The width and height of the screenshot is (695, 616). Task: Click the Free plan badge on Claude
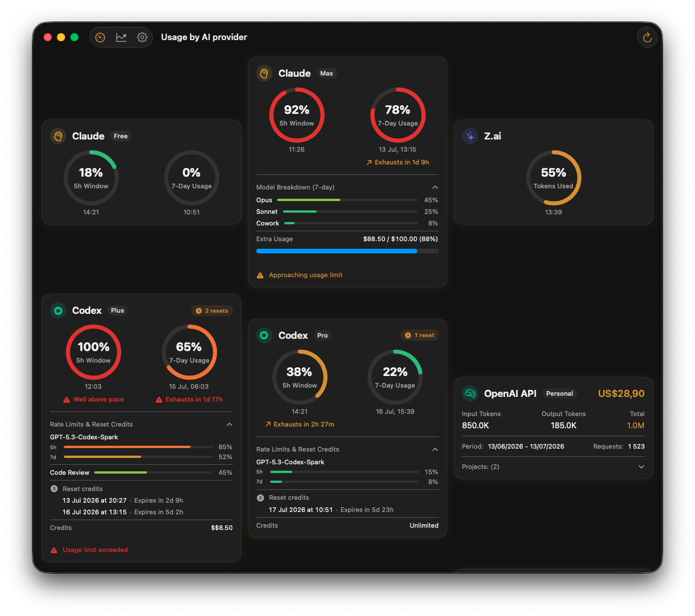tap(120, 136)
